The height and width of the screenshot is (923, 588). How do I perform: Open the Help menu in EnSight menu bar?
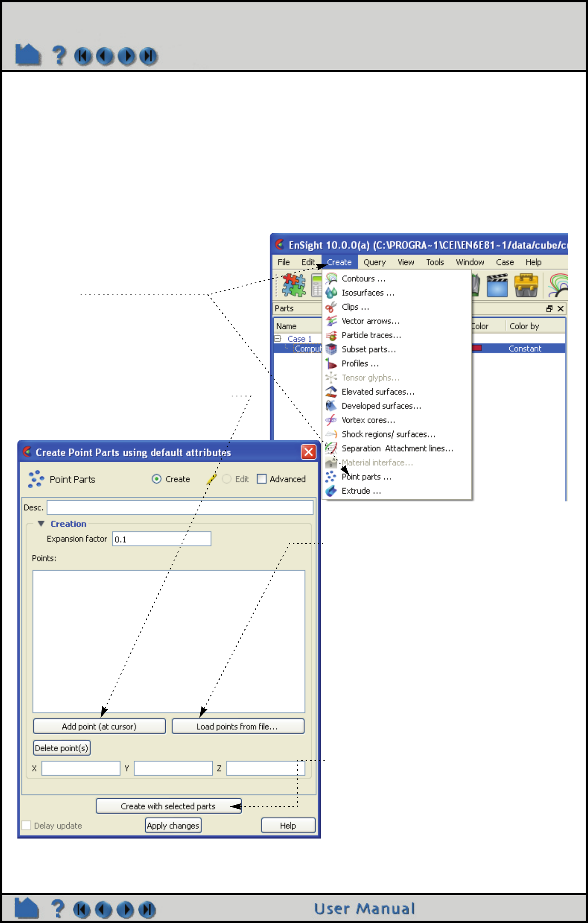coord(533,262)
